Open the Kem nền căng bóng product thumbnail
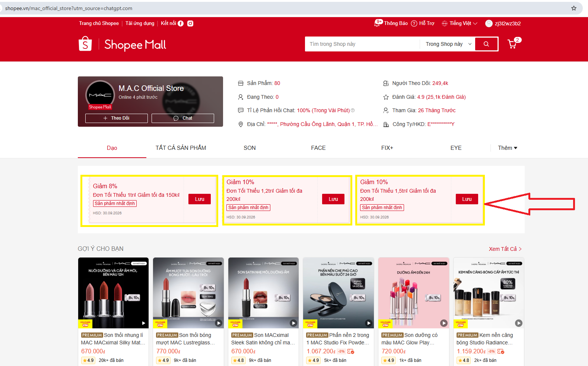This screenshot has width=588, height=366. [x=489, y=293]
